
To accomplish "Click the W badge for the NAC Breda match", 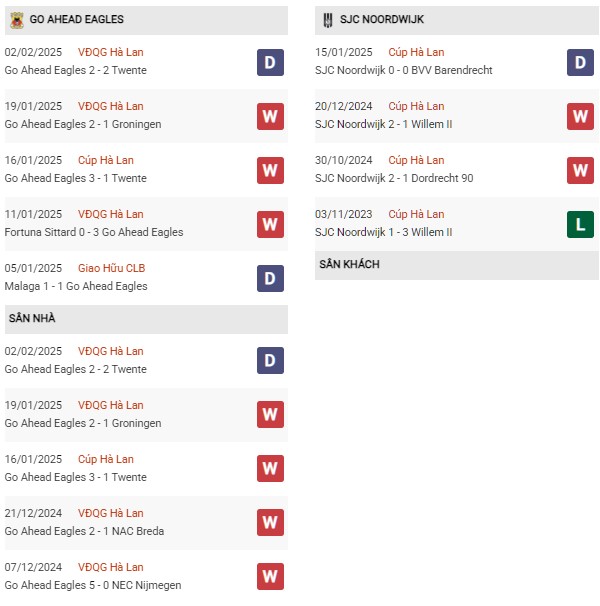I will (270, 523).
